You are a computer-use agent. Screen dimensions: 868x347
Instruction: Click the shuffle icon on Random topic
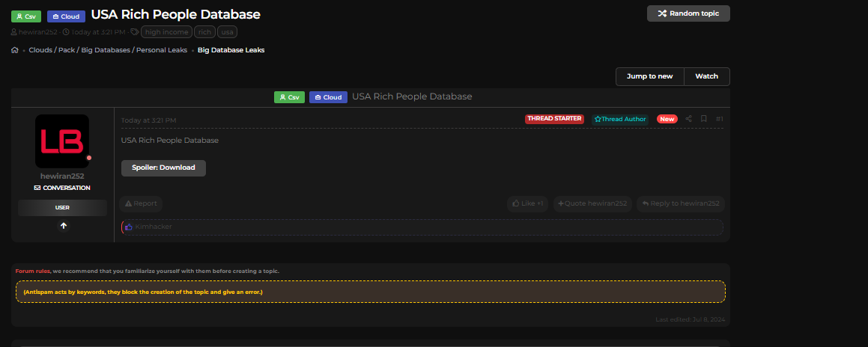[662, 13]
